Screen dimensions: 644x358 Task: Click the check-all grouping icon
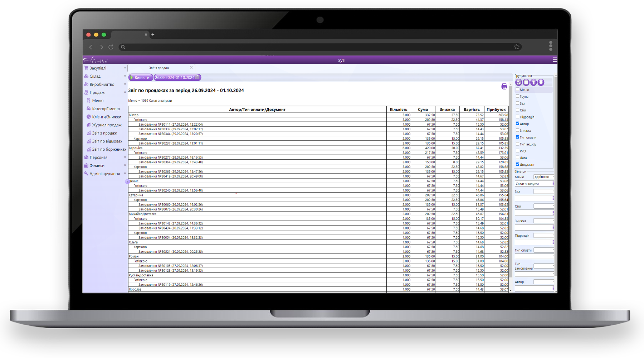point(518,82)
